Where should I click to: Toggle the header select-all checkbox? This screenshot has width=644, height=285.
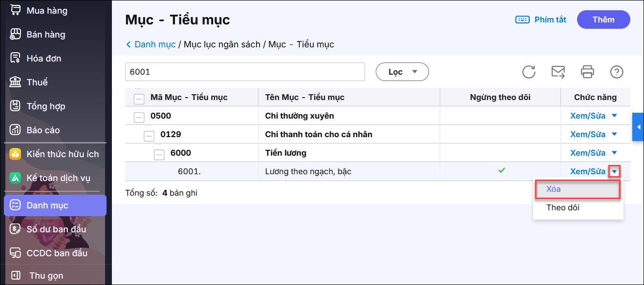pyautogui.click(x=139, y=99)
